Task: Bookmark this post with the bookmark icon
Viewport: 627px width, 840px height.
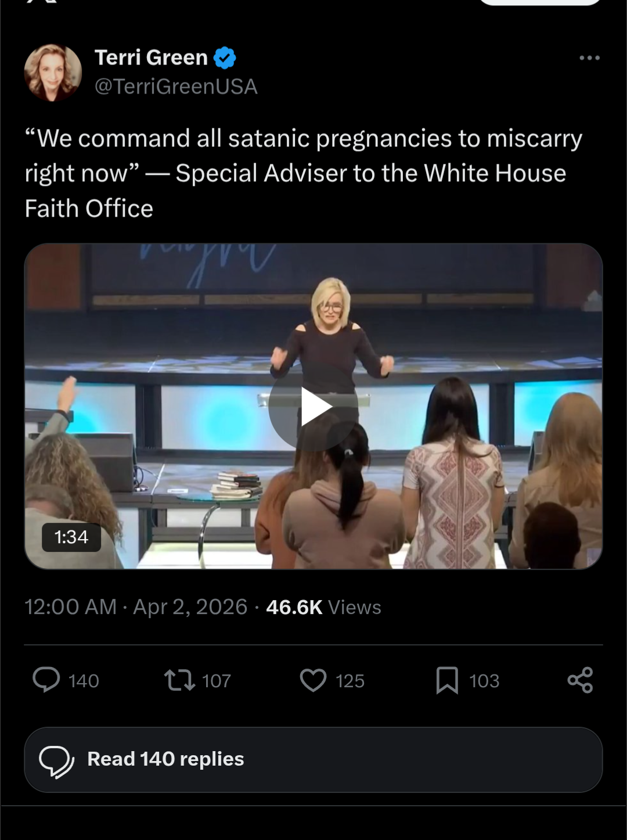Action: pyautogui.click(x=447, y=680)
